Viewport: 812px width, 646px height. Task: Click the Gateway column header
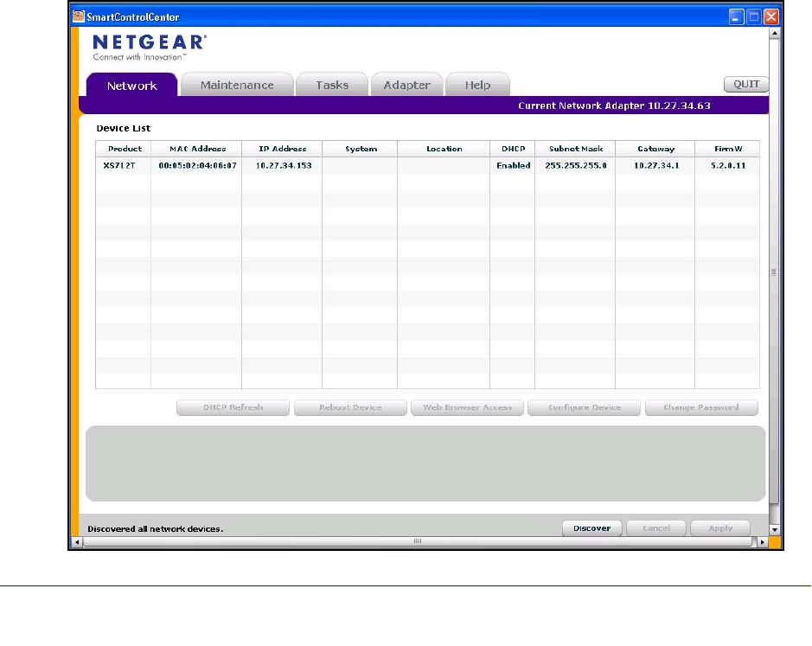click(655, 149)
